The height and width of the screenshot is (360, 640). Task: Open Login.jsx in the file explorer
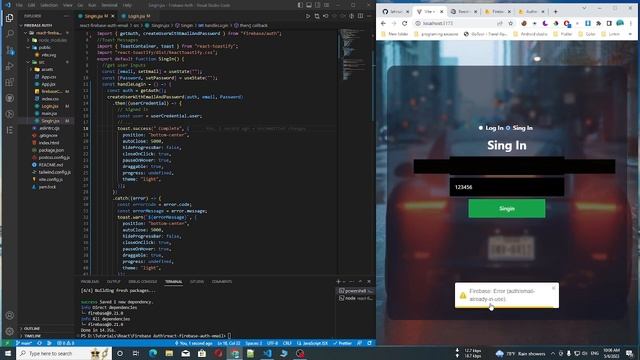[49, 106]
